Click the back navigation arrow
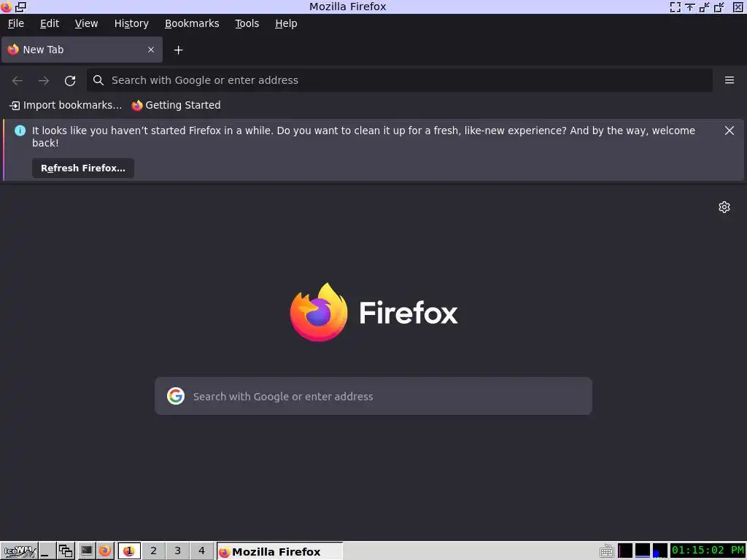This screenshot has height=560, width=747. [18, 80]
